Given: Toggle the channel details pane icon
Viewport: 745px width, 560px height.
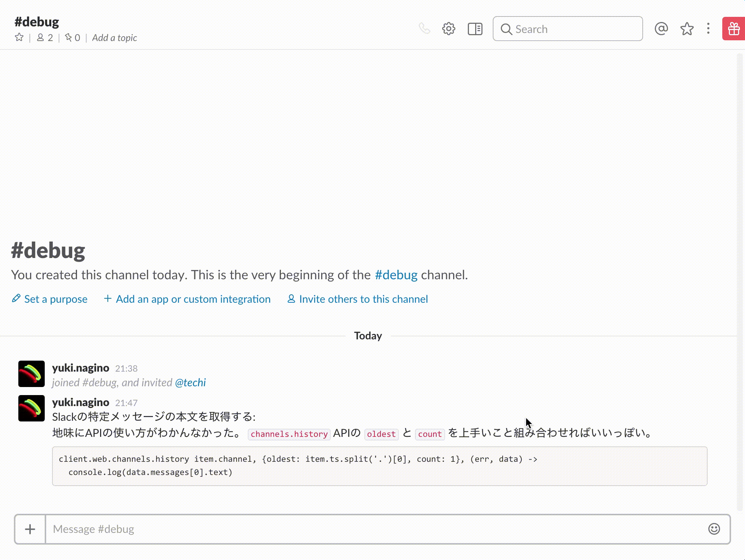Looking at the screenshot, I should tap(475, 29).
